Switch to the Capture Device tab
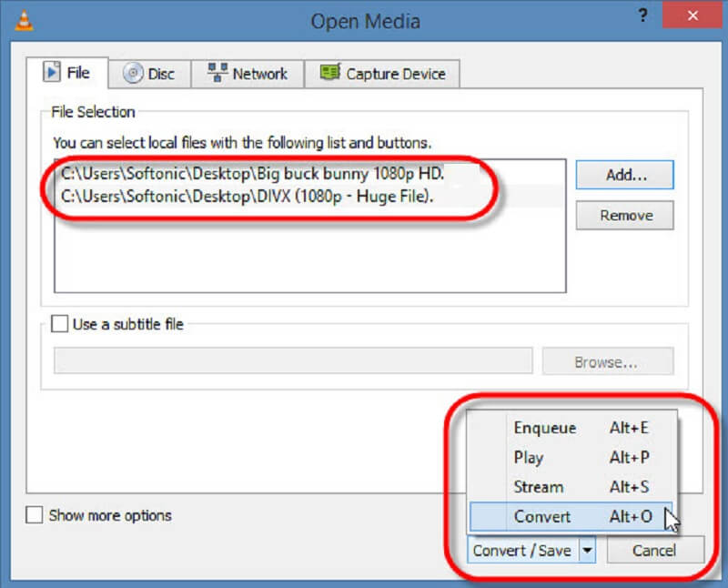The image size is (728, 588). tap(382, 73)
